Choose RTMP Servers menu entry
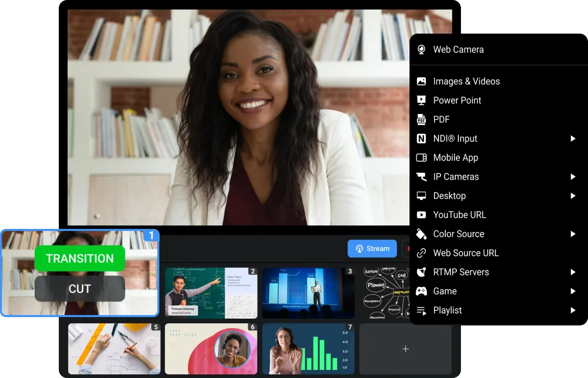 pos(460,272)
